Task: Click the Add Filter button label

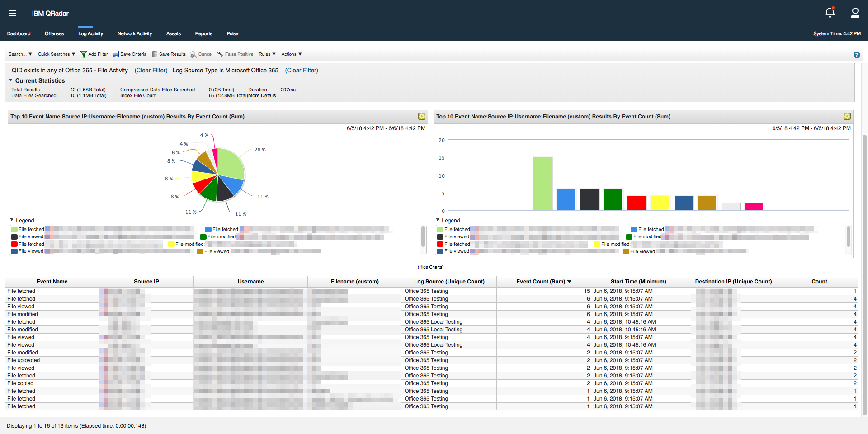Action: 98,54
